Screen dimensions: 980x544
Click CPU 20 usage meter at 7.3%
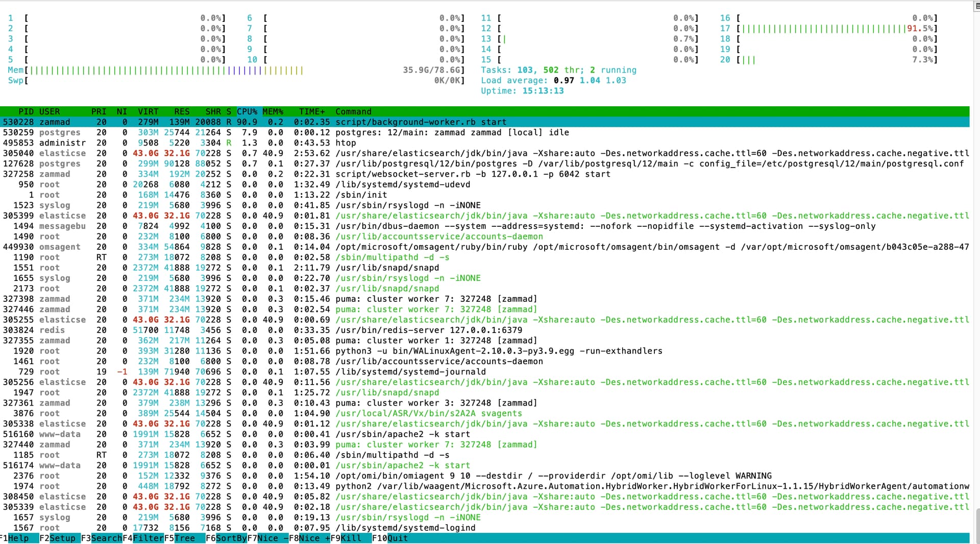pos(829,60)
